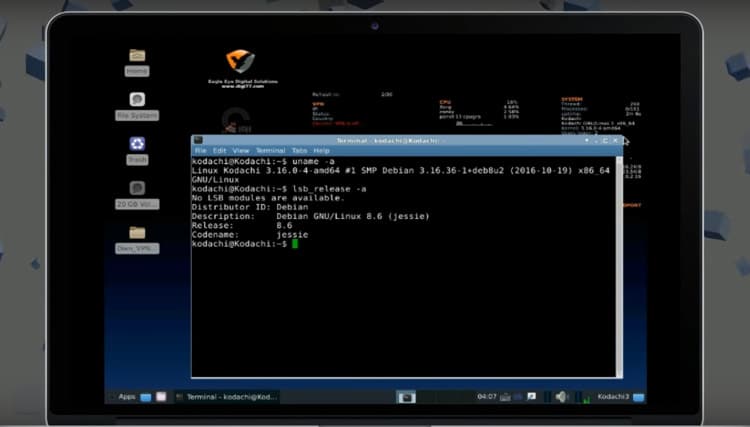750x427 pixels.
Task: Click the 'Debian GNU/Linux 8.6 (jessie)' description text
Action: 353,216
